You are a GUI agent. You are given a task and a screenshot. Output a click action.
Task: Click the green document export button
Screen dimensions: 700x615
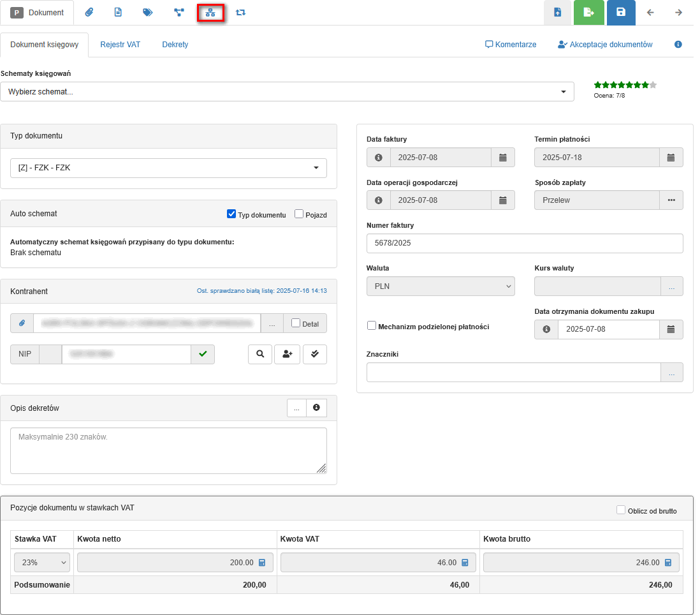pos(588,13)
